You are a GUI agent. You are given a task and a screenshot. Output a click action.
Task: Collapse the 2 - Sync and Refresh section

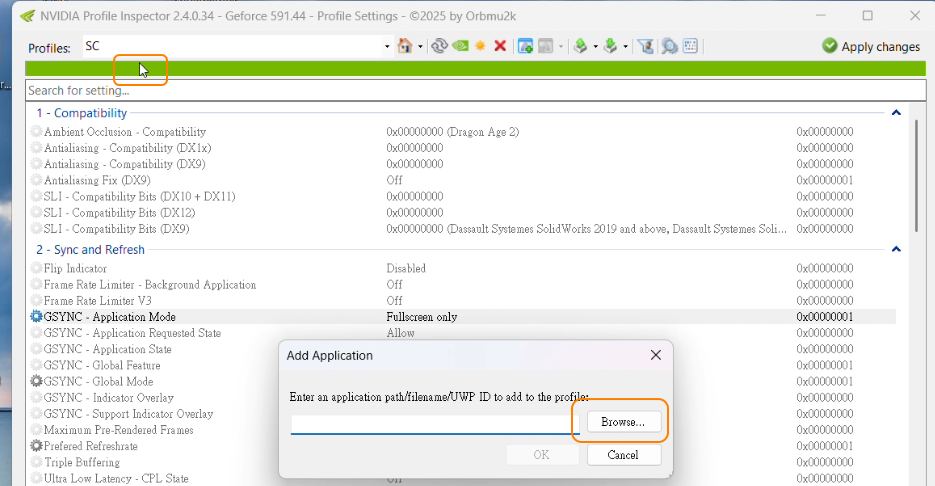pos(896,249)
